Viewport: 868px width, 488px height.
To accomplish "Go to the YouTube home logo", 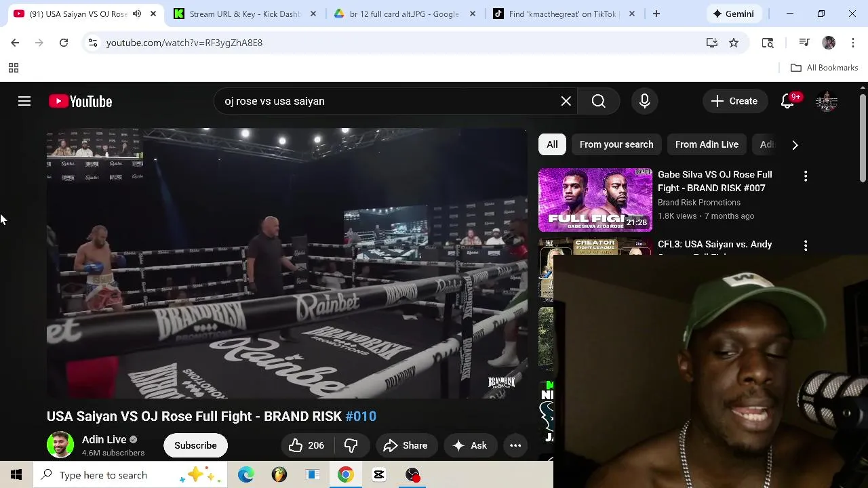I will click(x=80, y=101).
